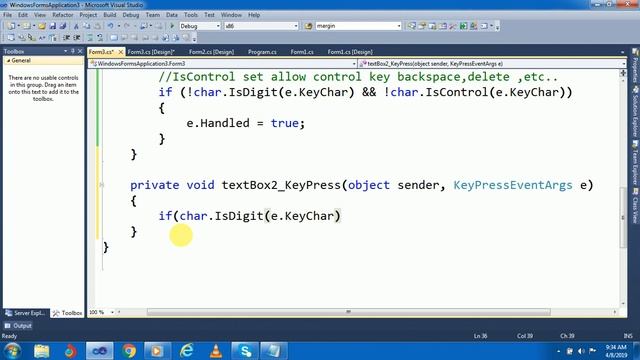Click the Save All icon
Screen dimensions: 640x360
point(62,26)
